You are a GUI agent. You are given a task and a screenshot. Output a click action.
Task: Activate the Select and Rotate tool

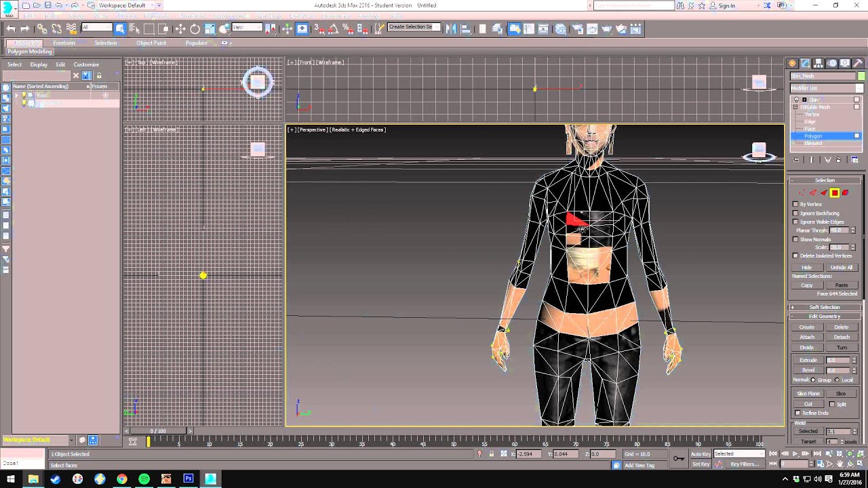click(x=195, y=28)
